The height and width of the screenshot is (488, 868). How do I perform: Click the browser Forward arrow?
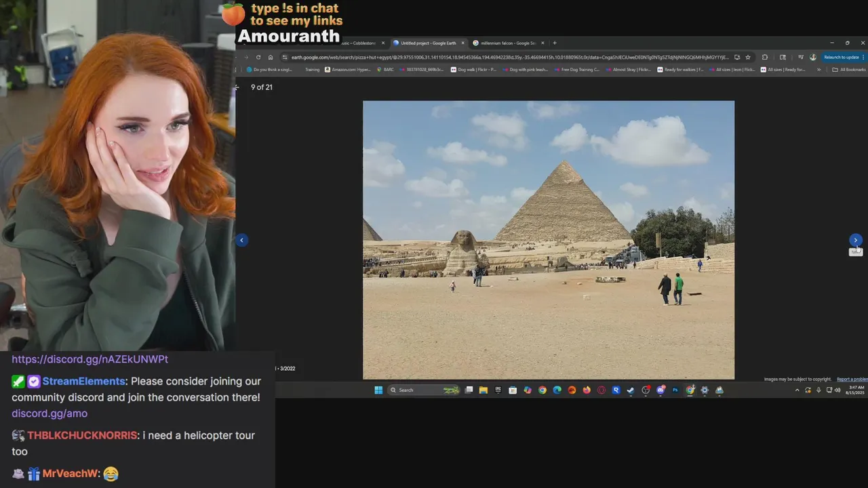click(246, 57)
